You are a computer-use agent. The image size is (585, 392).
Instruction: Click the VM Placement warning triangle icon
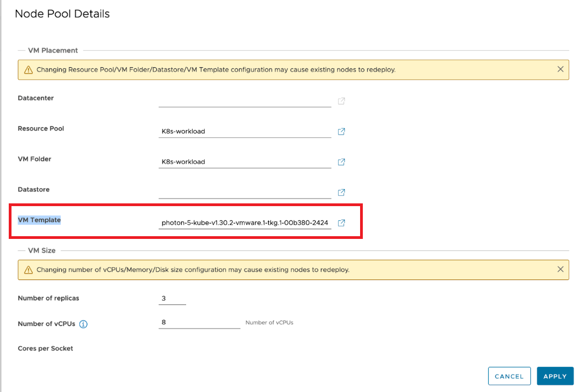28,70
